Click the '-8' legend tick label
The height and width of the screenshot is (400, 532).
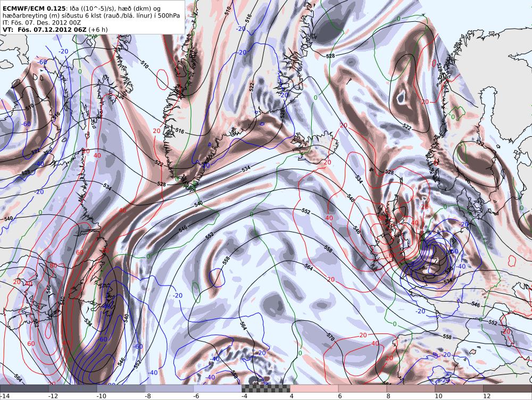[148, 396]
